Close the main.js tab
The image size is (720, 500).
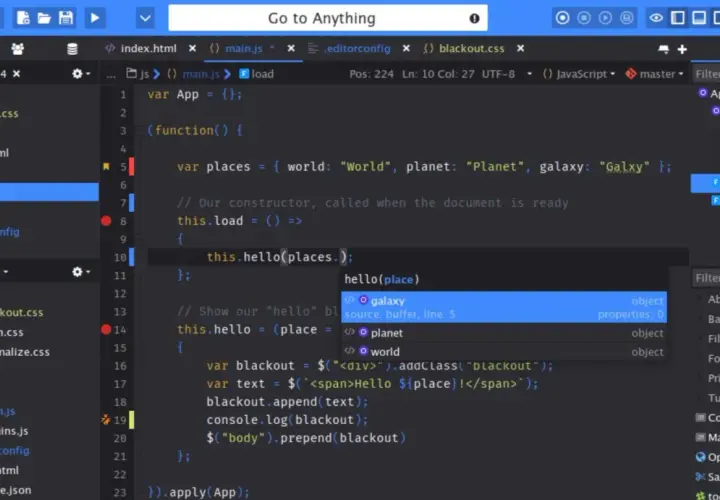coord(291,48)
